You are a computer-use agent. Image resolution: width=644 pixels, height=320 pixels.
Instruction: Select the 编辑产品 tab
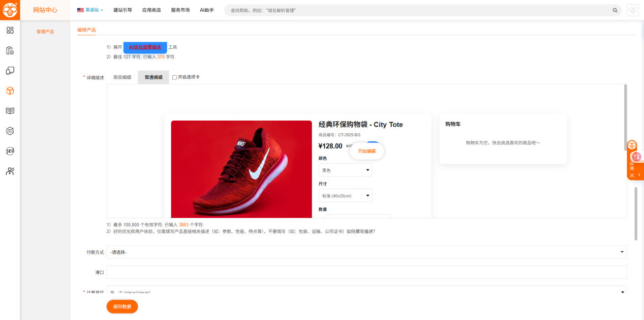point(86,30)
